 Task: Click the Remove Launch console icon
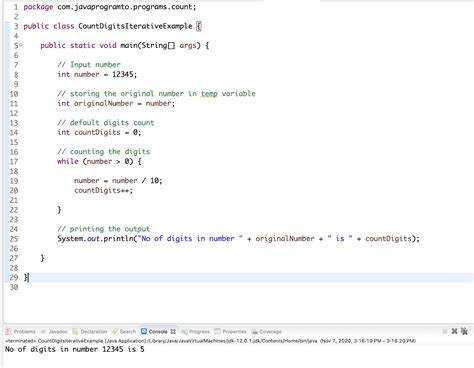coord(454,331)
